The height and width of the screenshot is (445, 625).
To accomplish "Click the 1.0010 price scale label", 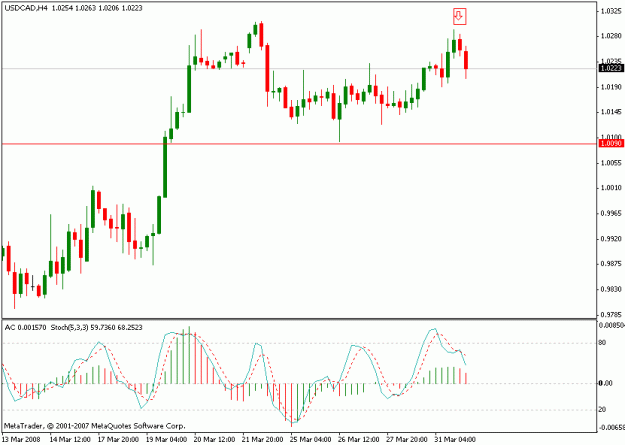I will point(611,188).
